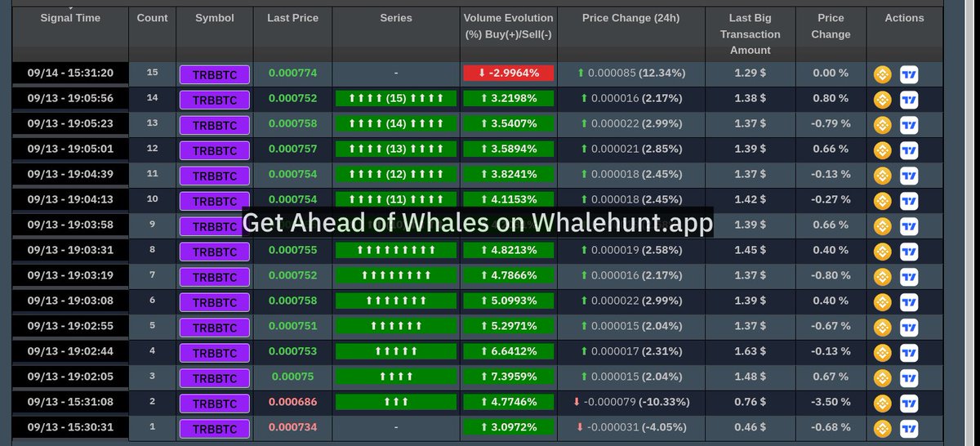Screen dimensions: 980x446
Task: Click the -3.50 % price change cell
Action: (x=831, y=403)
